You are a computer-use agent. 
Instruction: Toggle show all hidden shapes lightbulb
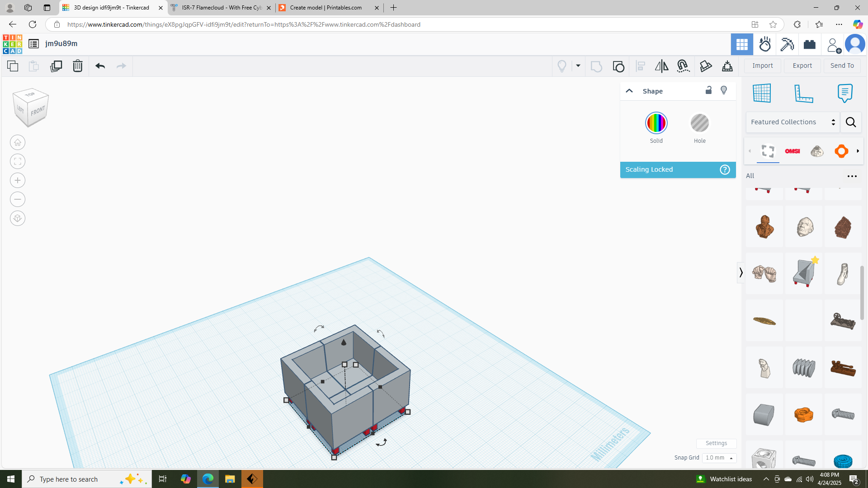pos(562,66)
